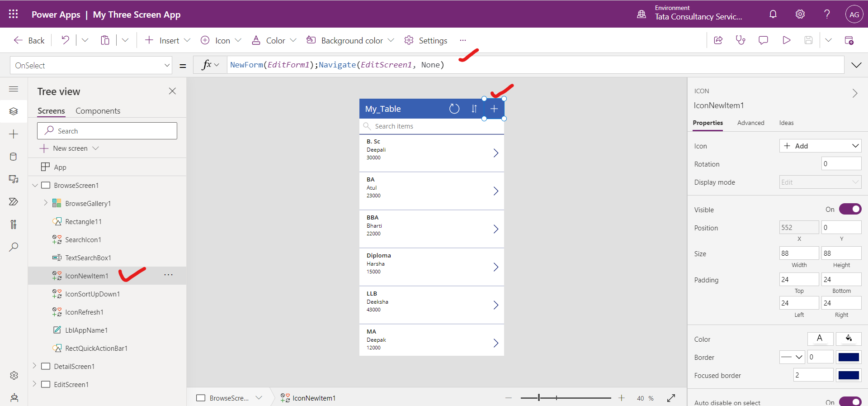The width and height of the screenshot is (868, 406).
Task: Click the plus new item icon
Action: (x=494, y=109)
